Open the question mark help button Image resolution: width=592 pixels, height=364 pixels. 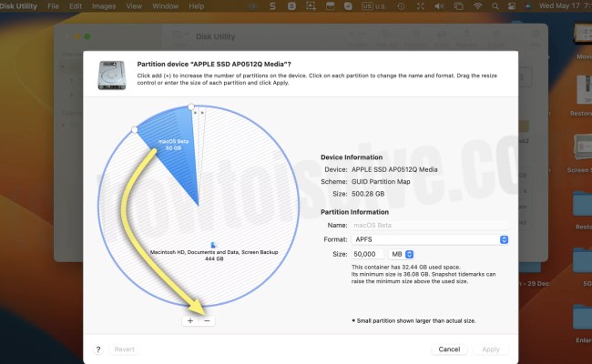[x=98, y=349]
